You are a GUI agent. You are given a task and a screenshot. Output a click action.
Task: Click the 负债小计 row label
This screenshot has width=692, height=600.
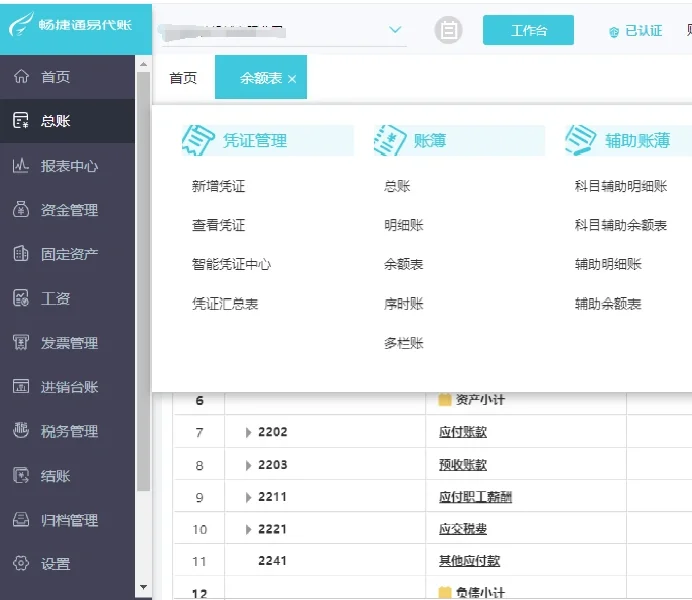[480, 592]
